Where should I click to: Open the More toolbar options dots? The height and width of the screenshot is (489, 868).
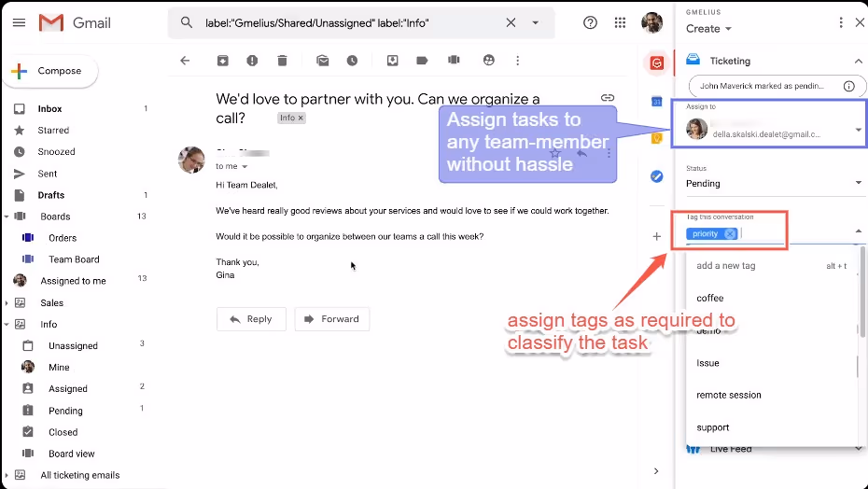(518, 61)
